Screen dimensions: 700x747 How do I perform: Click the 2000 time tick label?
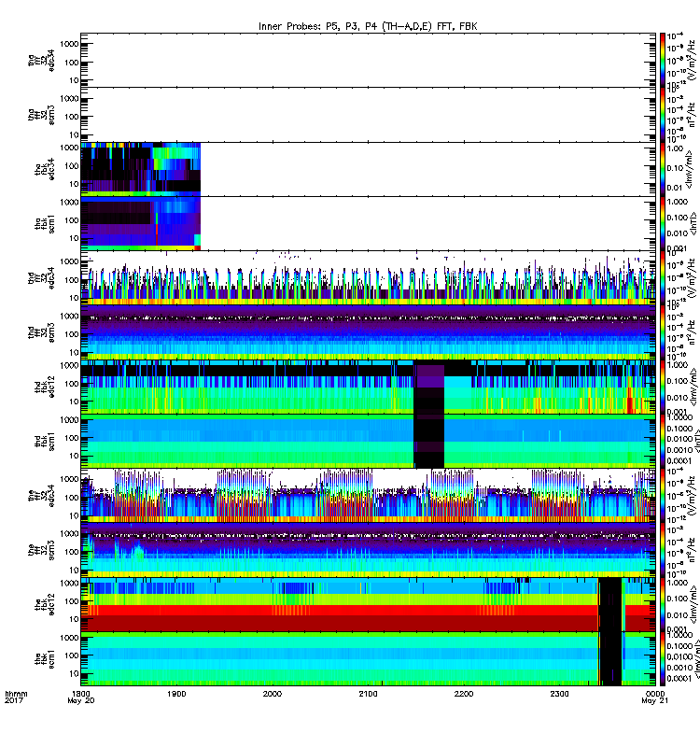(273, 694)
